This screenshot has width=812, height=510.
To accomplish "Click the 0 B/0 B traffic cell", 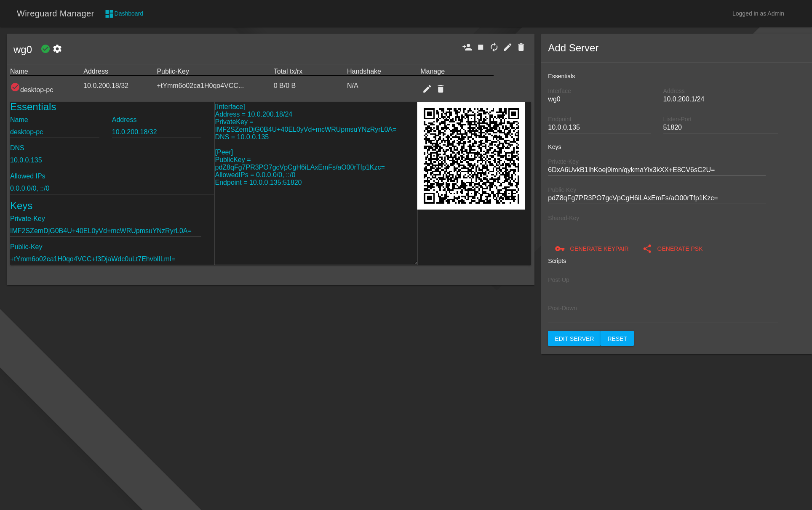I will click(x=285, y=85).
